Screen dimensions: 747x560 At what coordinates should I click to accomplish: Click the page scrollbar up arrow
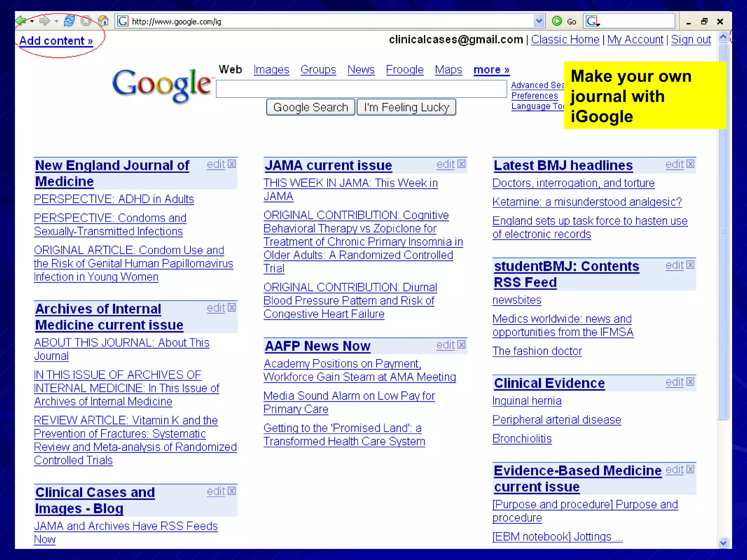723,37
